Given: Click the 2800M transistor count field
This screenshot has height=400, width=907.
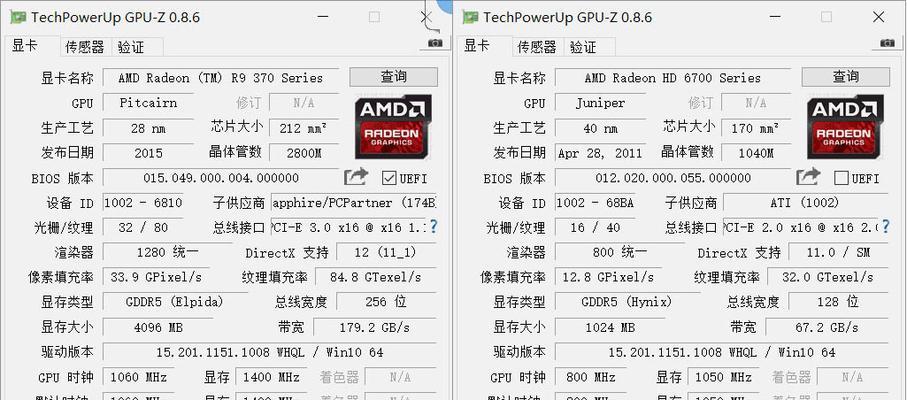Looking at the screenshot, I should (304, 153).
